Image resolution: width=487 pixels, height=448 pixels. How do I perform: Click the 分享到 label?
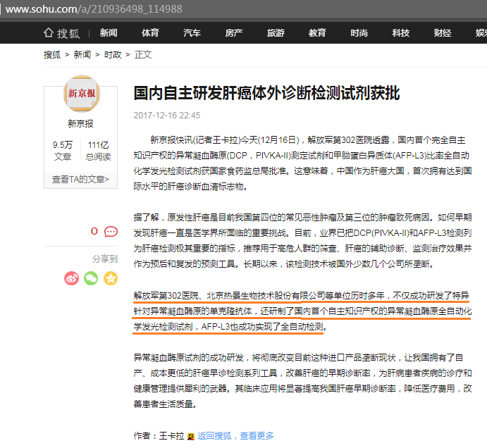tap(105, 259)
